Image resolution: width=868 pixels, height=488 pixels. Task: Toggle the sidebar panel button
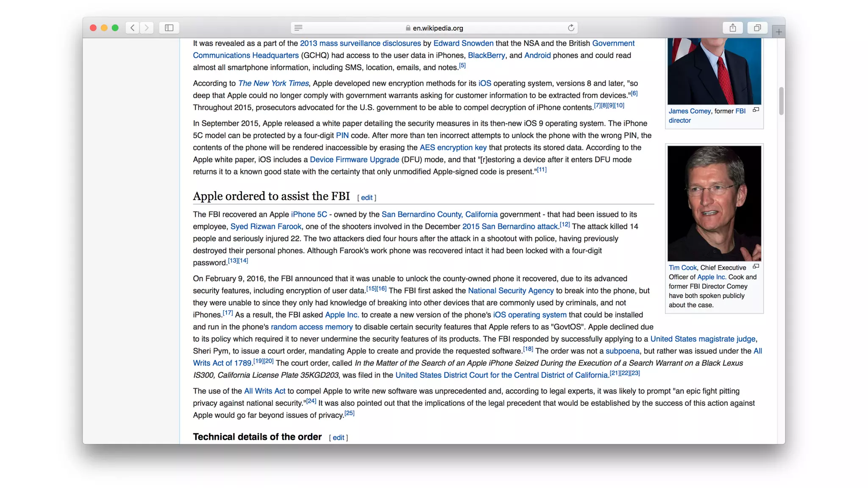169,28
